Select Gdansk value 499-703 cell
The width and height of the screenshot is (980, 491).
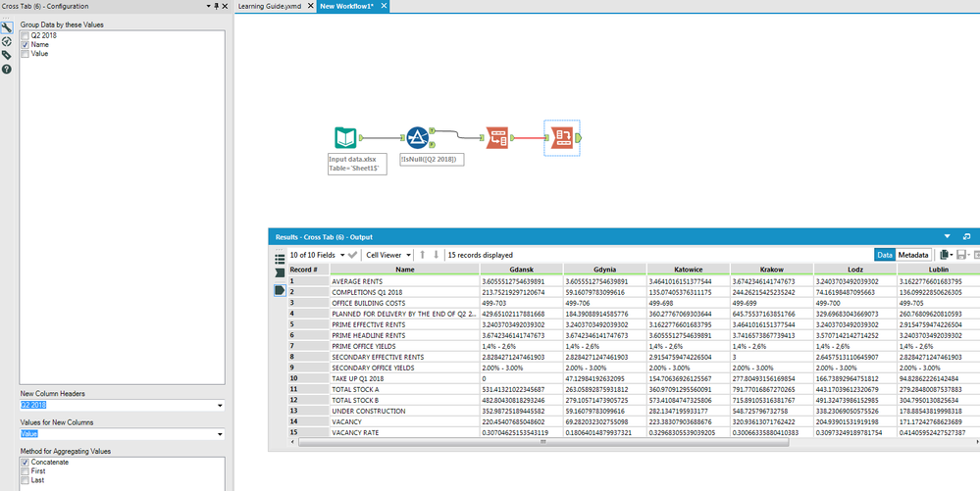click(x=521, y=303)
